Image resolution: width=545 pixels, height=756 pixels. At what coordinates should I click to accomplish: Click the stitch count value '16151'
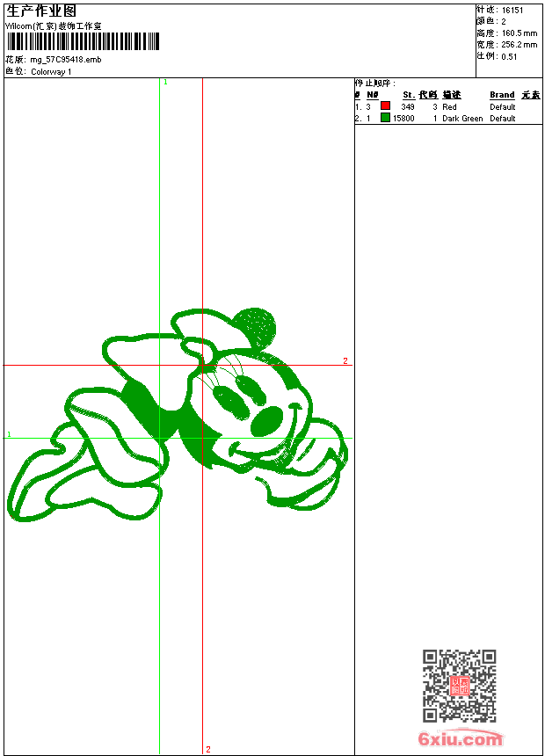coord(512,11)
